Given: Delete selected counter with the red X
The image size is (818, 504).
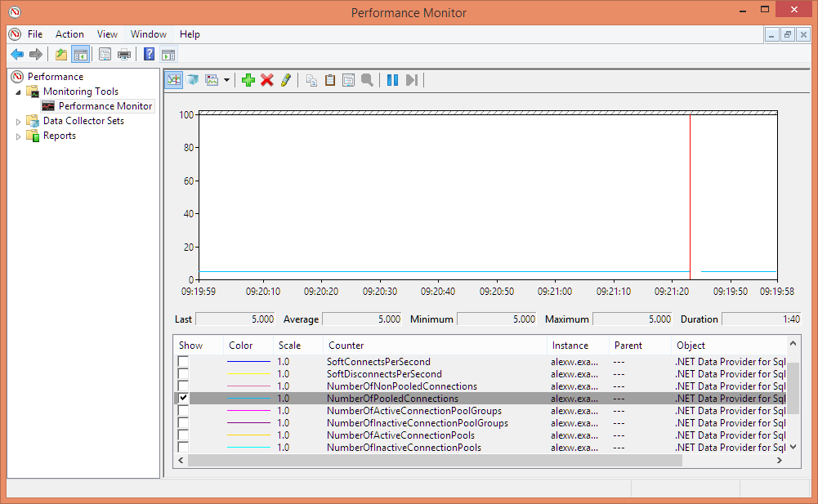Looking at the screenshot, I should coord(267,80).
